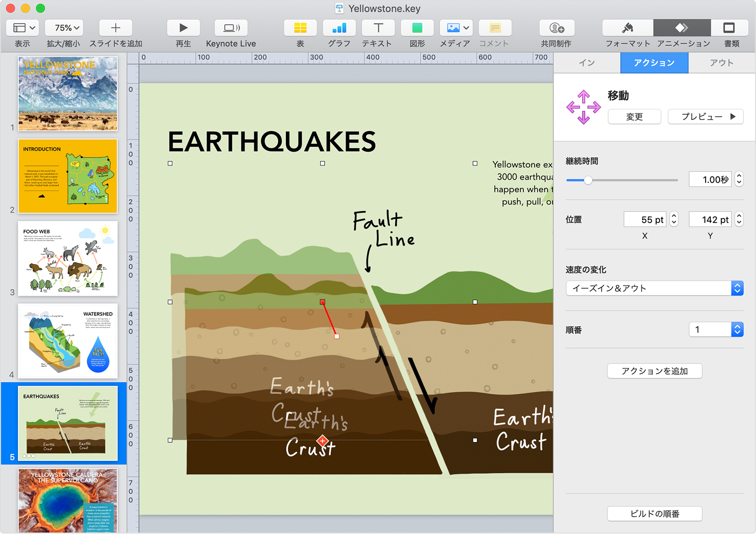This screenshot has width=756, height=534.
Task: Open the Format (フォーマット) inspector
Action: [x=628, y=28]
